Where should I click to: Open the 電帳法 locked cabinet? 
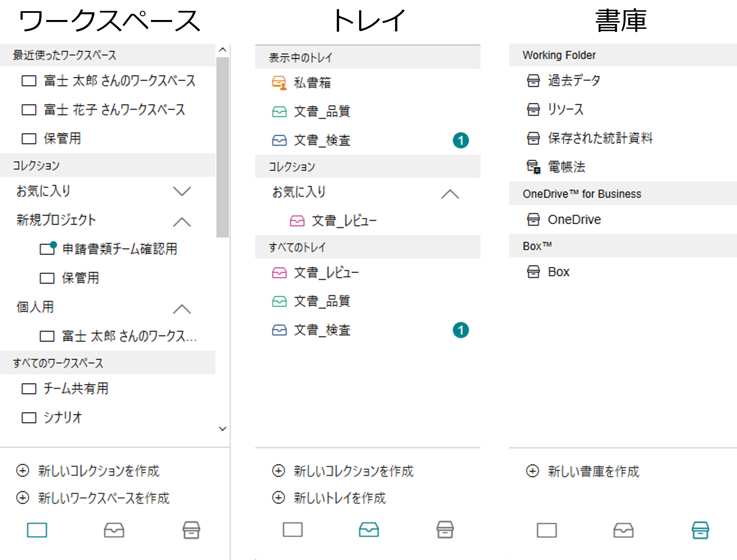[623, 167]
